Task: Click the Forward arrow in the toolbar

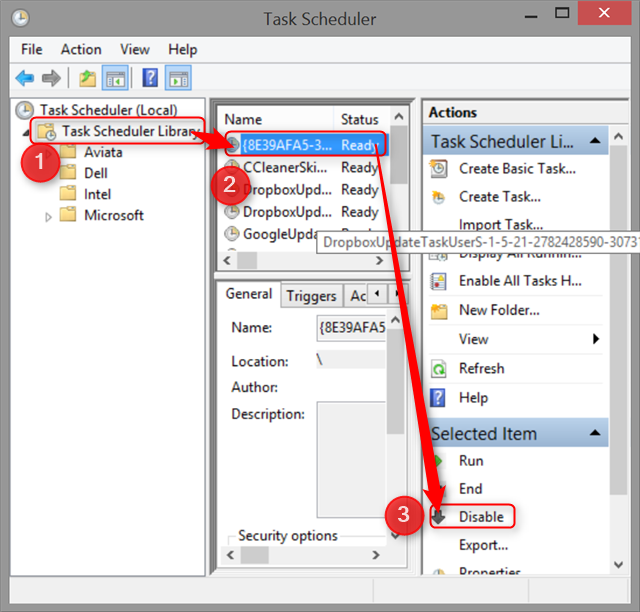Action: point(51,78)
